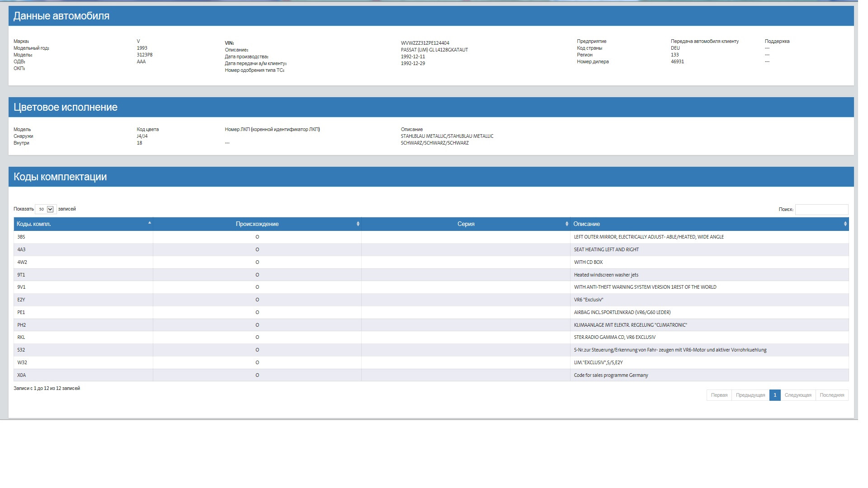
Task: Click 'Записи с 1 до 12' info text
Action: coord(47,388)
